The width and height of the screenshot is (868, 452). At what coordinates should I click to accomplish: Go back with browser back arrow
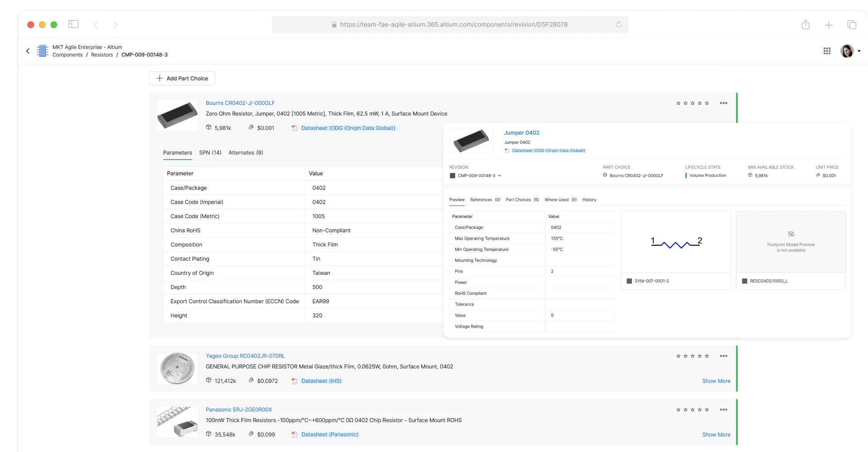(96, 25)
